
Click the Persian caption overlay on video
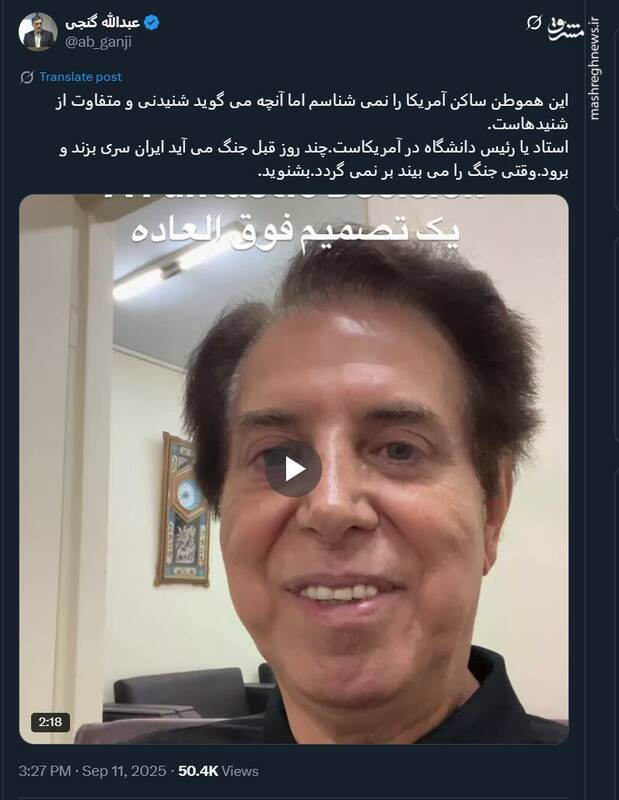point(295,231)
